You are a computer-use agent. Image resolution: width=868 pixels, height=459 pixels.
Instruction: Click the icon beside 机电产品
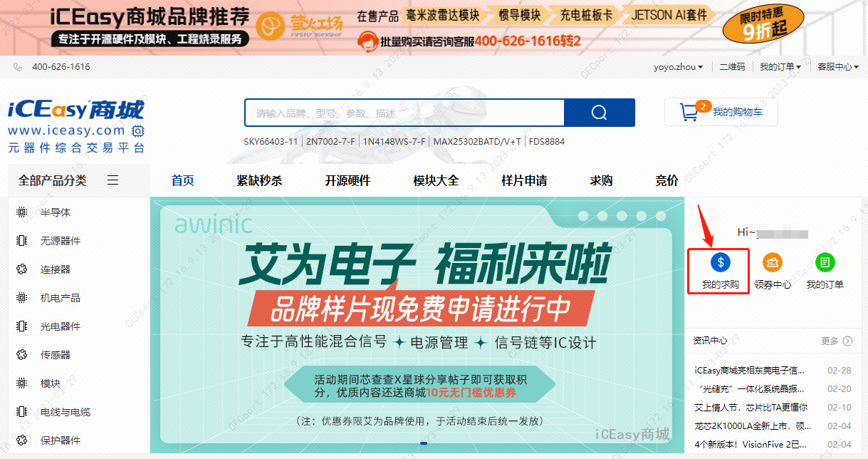pyautogui.click(x=21, y=298)
